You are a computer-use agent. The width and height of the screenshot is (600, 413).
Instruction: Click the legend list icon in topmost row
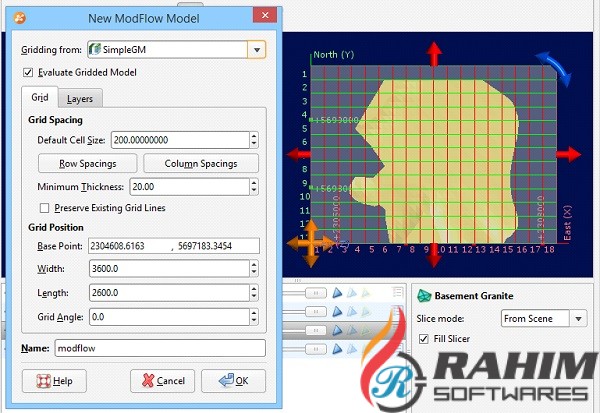(x=398, y=292)
